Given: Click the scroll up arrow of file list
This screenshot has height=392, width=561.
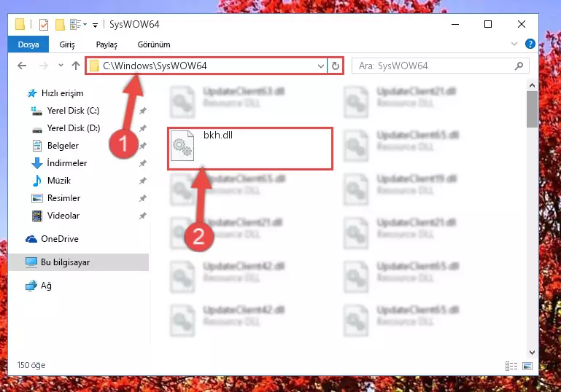Looking at the screenshot, I should [532, 85].
